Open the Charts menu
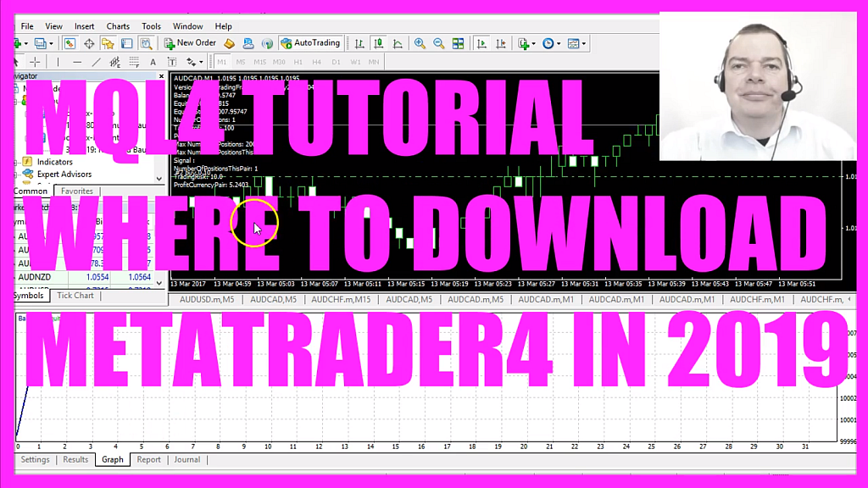Viewport: 868px width, 488px height. 118,26
